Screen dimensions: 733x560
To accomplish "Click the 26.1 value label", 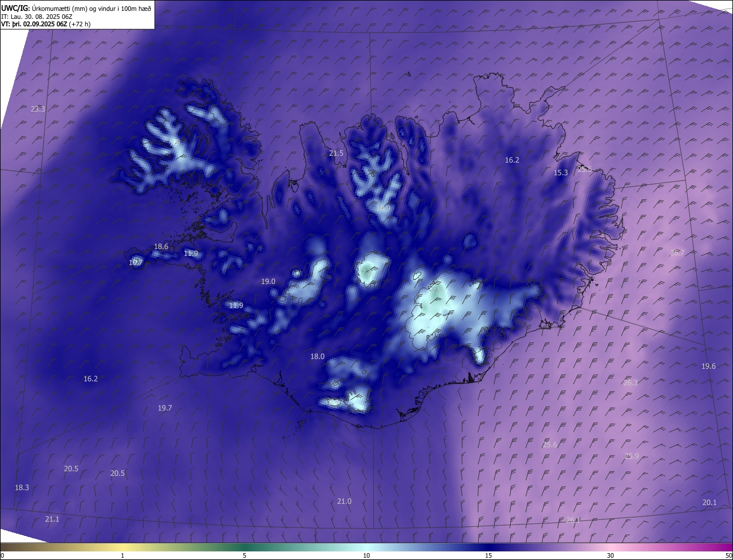I will [573, 520].
